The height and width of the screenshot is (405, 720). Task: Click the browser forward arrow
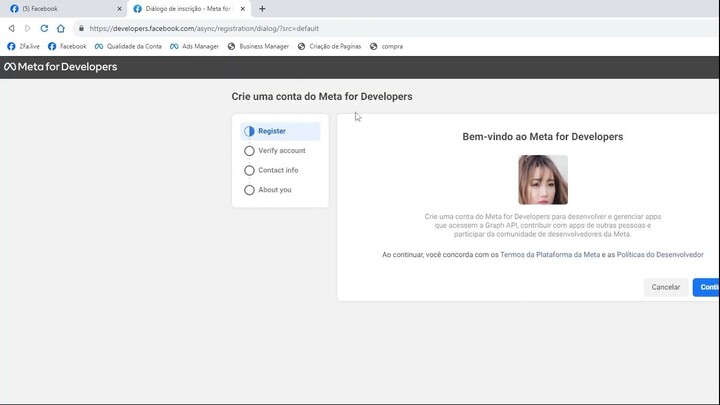pos(28,28)
